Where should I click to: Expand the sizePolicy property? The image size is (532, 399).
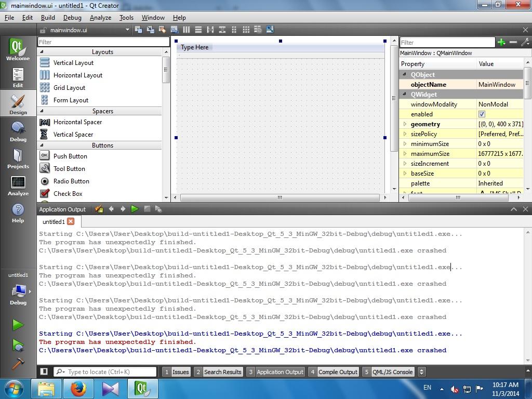(404, 134)
